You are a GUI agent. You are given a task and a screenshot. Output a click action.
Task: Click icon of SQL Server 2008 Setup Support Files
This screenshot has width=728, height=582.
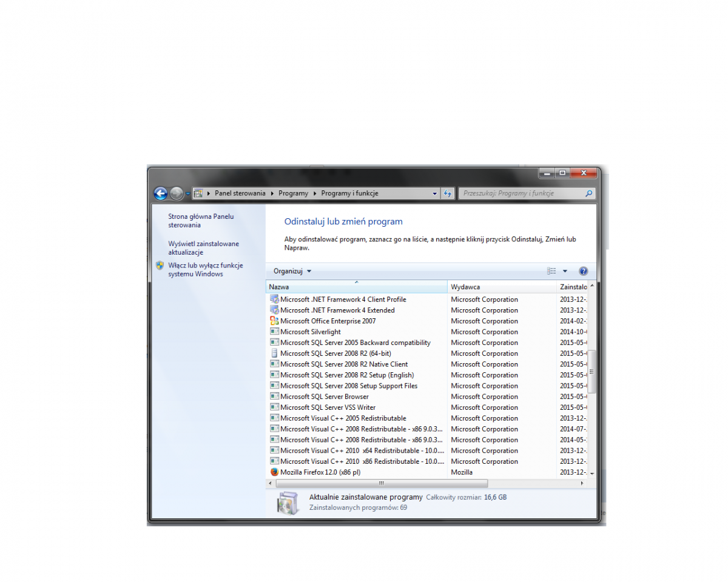tap(274, 386)
